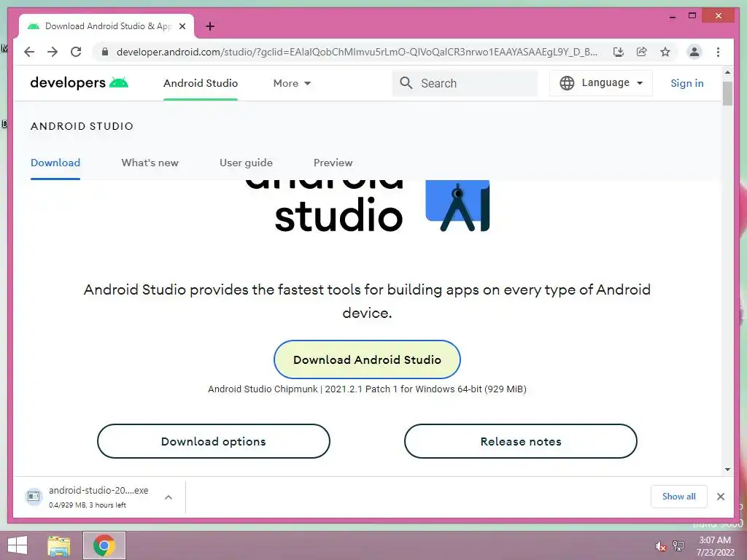Select the Android Studio nav tab
The width and height of the screenshot is (747, 560).
click(201, 83)
